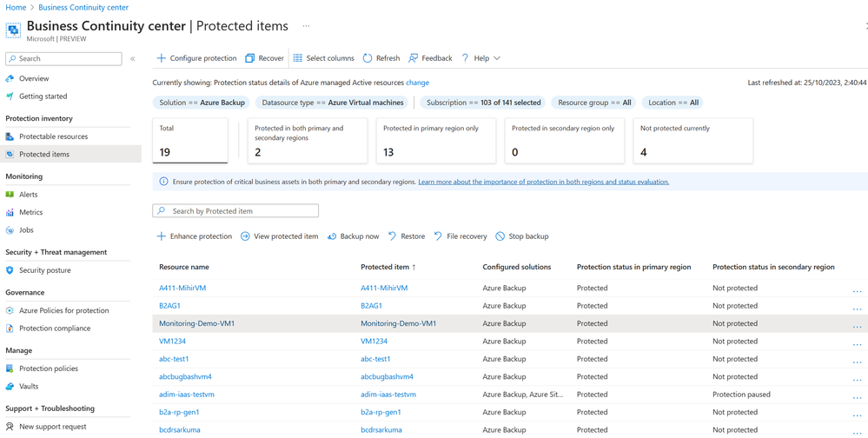Click the Business Continuity center logo icon
This screenshot has height=438, width=868.
pyautogui.click(x=13, y=30)
